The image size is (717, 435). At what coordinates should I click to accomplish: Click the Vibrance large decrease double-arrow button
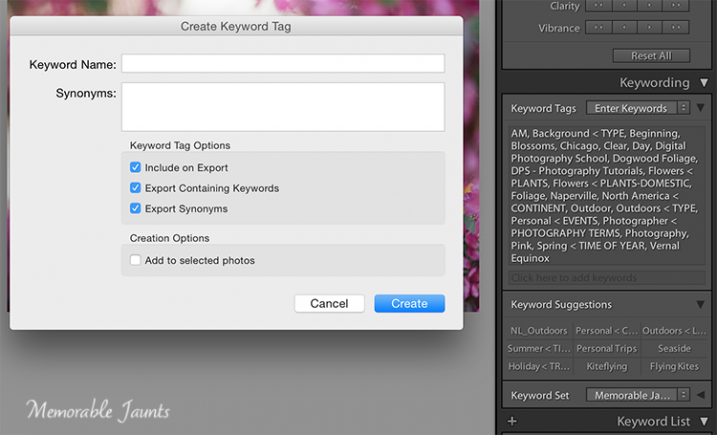tap(598, 28)
